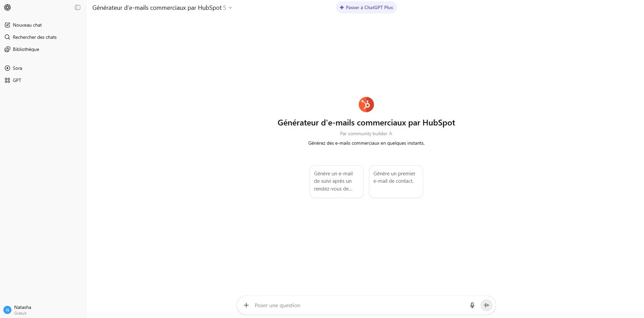Open the Bibliothèque section
Image resolution: width=644 pixels, height=318 pixels.
pyautogui.click(x=43, y=49)
